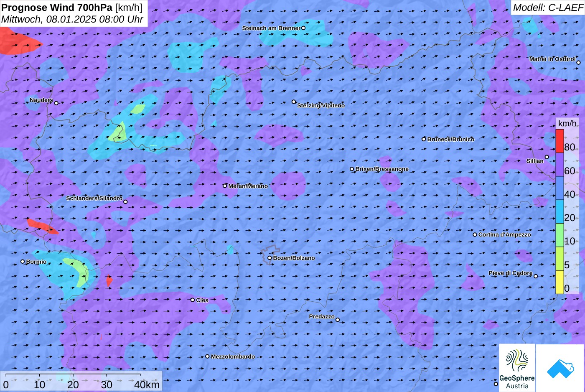Image resolution: width=585 pixels, height=392 pixels.
Task: Click the '40km' scale bar label
Action: (147, 385)
